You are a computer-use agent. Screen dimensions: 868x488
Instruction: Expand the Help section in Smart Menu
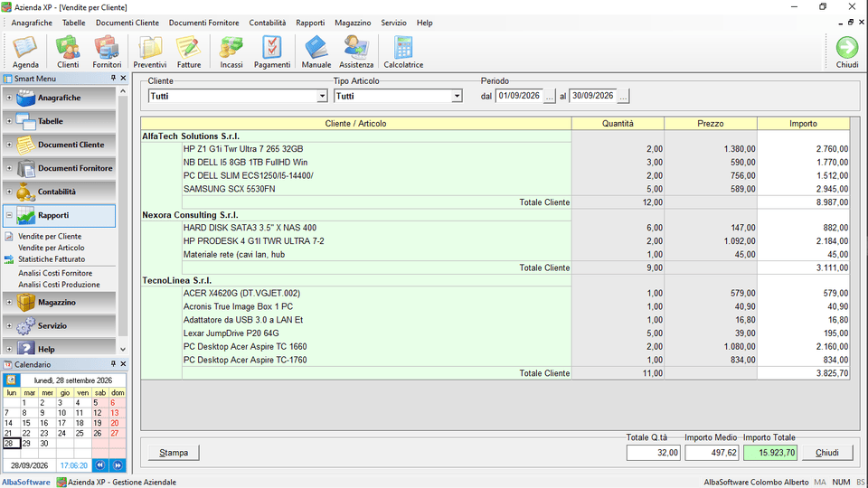click(x=9, y=349)
